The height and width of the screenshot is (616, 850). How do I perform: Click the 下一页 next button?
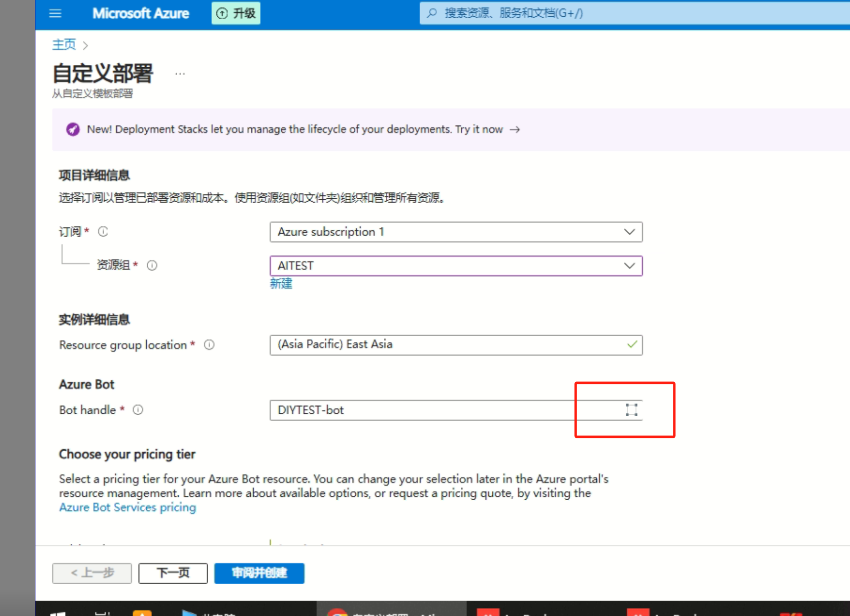click(x=173, y=573)
